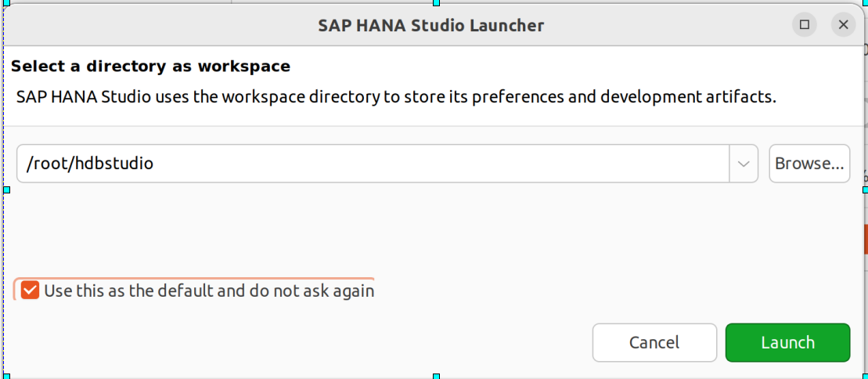Click the cyan handle at the top-left corner
Viewport: 868px width, 379px height.
tap(6, 2)
